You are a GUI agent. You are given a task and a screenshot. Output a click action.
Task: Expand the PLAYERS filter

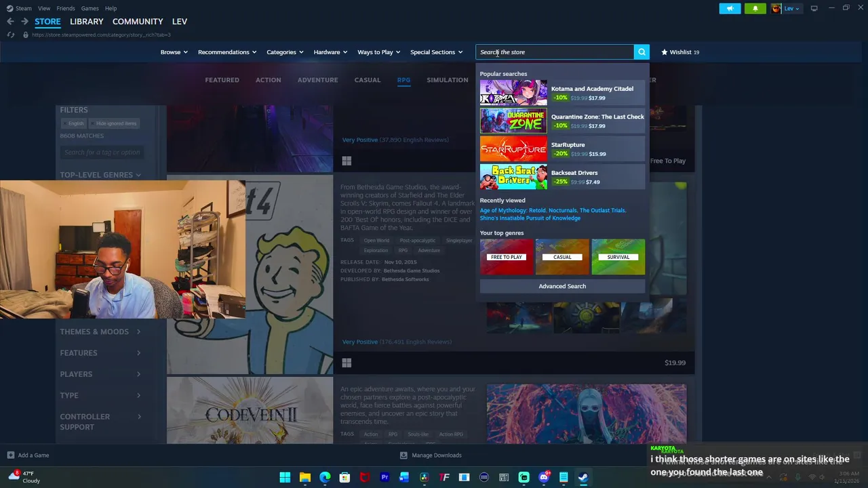[100, 374]
